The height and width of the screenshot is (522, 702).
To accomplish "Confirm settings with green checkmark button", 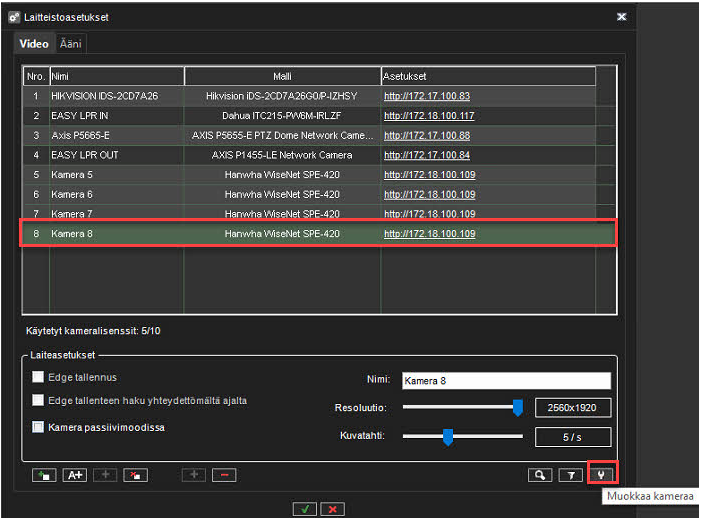I will (304, 508).
